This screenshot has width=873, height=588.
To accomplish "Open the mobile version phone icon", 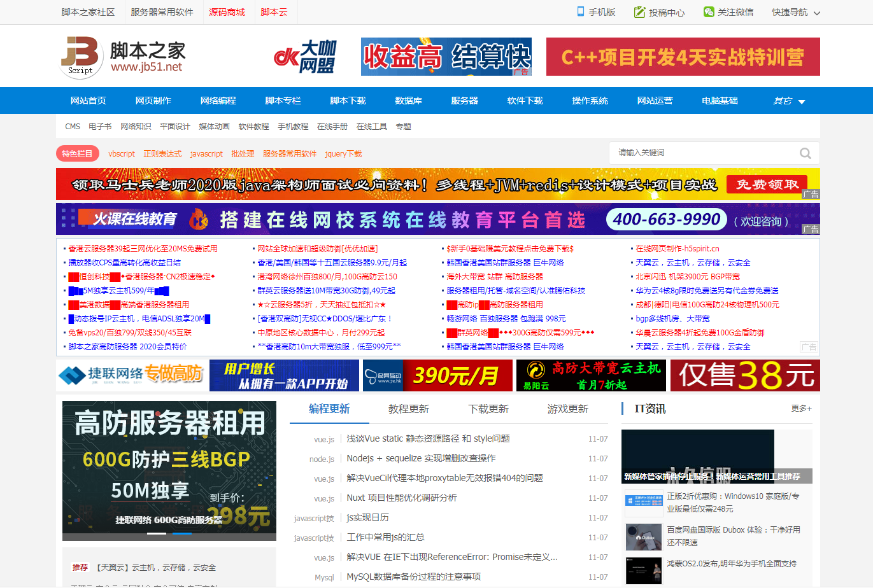I will coord(581,11).
